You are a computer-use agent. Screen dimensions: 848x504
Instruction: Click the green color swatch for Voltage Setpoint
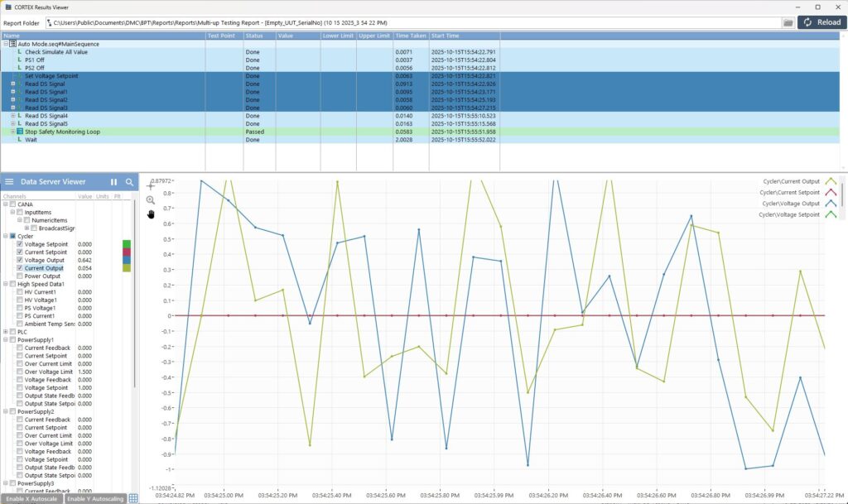click(127, 242)
